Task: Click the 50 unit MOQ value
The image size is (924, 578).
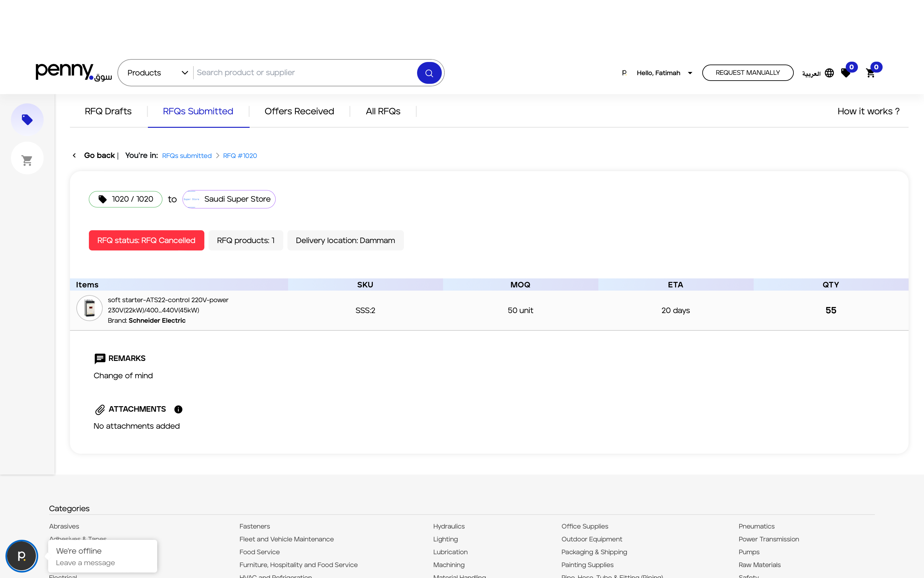Action: coord(520,311)
